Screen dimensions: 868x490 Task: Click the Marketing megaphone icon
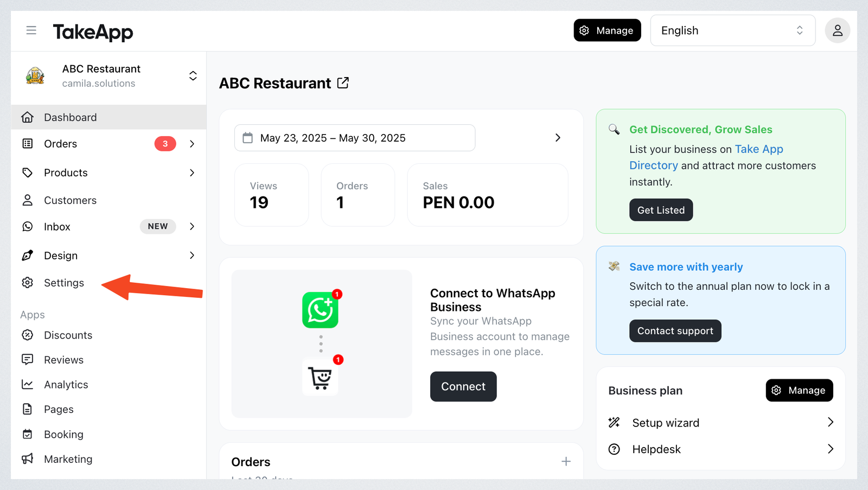click(28, 459)
